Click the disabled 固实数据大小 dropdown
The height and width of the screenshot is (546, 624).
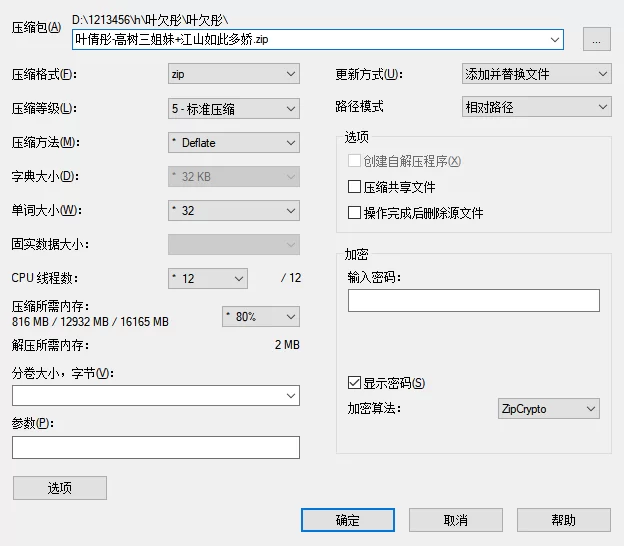pyautogui.click(x=234, y=244)
